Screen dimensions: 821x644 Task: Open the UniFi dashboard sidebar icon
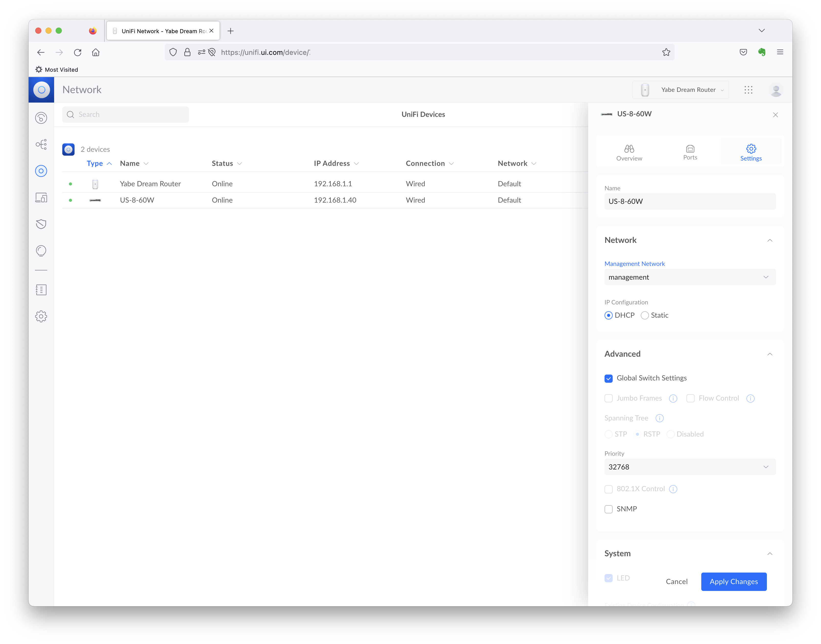(41, 118)
